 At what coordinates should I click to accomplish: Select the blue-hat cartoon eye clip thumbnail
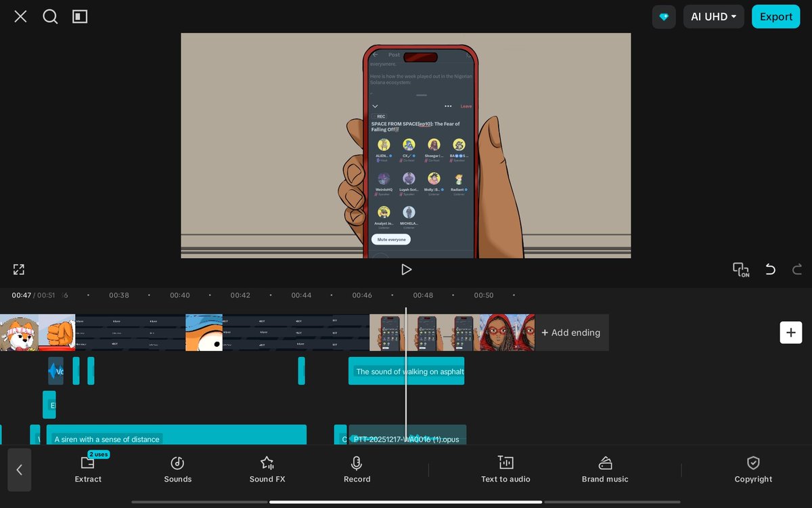click(204, 333)
